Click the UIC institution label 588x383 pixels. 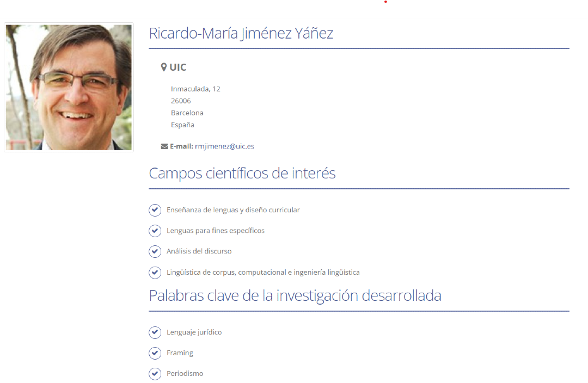(178, 67)
